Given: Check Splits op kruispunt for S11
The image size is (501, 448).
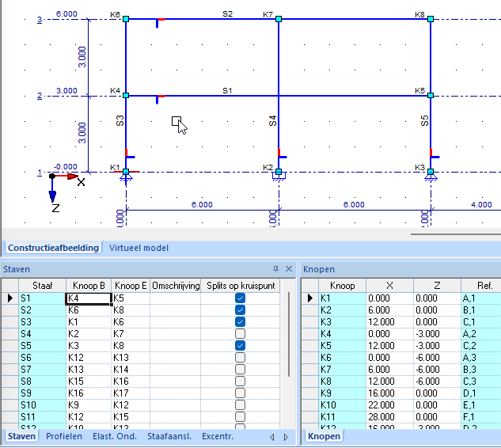Looking at the screenshot, I should 240,416.
